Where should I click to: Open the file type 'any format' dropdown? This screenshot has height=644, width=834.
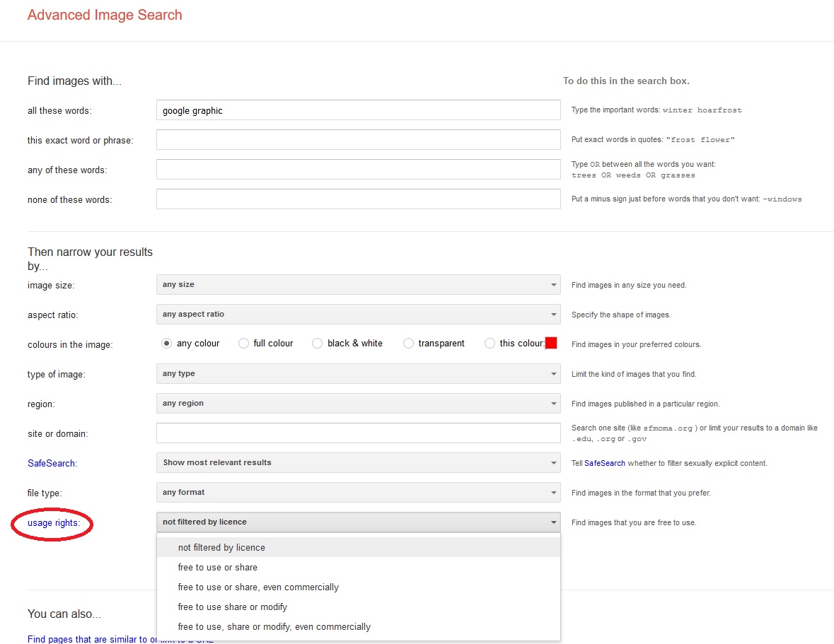click(358, 493)
